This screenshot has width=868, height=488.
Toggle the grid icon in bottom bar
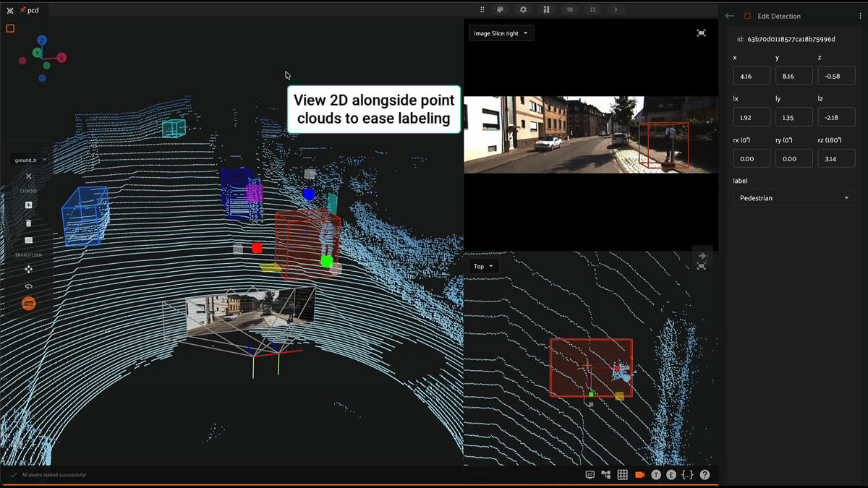click(622, 475)
